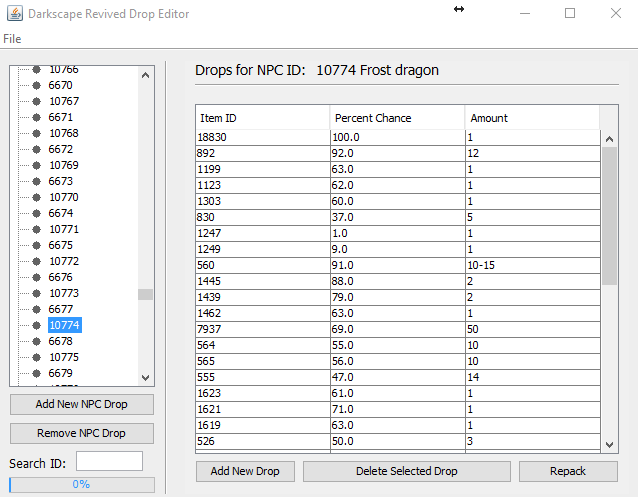Select amount cell 10-15

pos(533,265)
